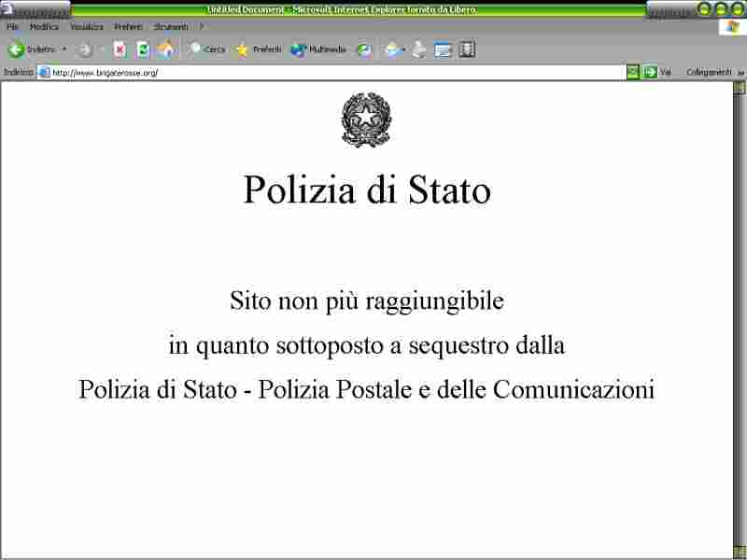
Task: Expand the Indietro back history dropdown arrow
Action: tap(64, 49)
